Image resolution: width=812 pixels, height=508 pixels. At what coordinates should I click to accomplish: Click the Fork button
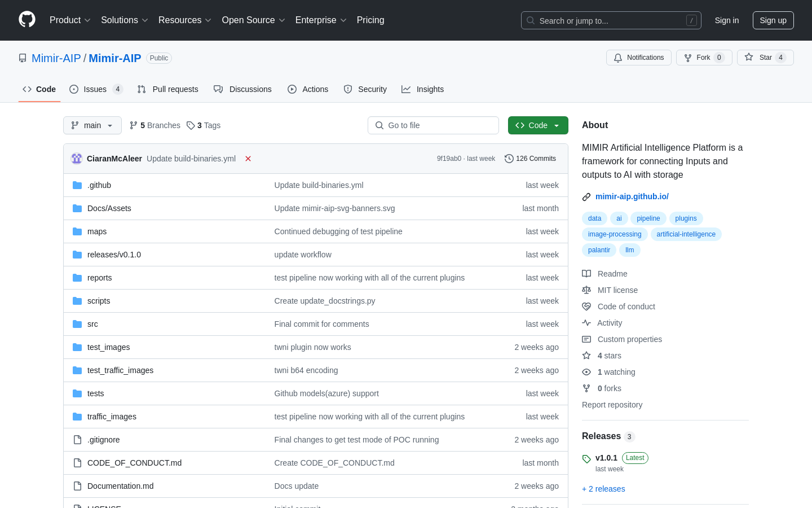click(704, 58)
